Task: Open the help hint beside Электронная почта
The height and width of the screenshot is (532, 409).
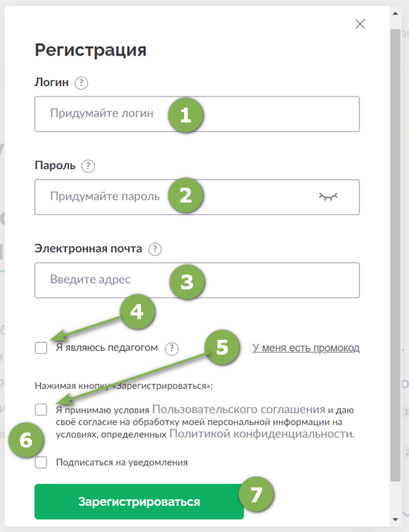Action: click(x=155, y=249)
